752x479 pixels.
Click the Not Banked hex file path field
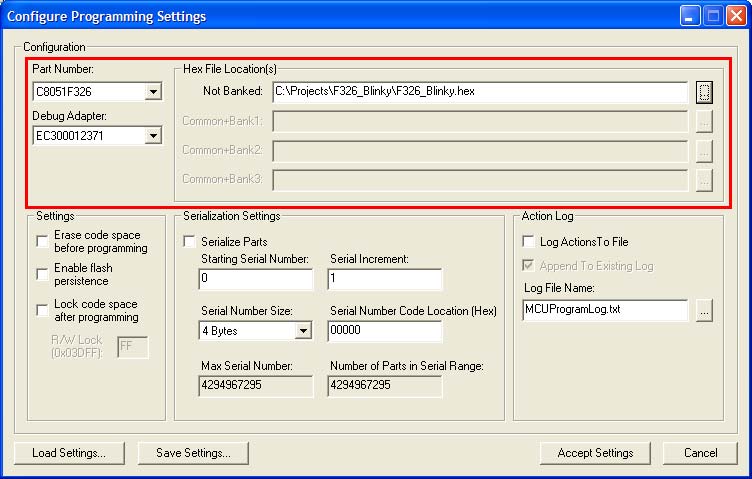(x=479, y=92)
